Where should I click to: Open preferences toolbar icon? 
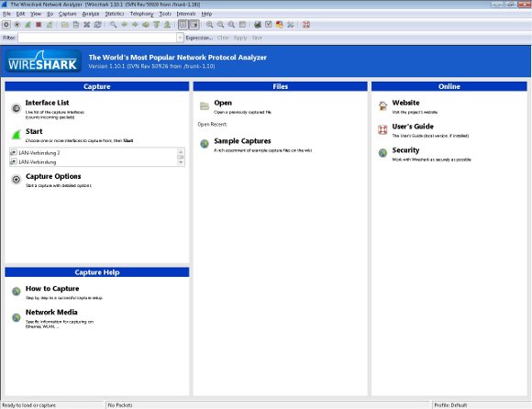[x=290, y=25]
